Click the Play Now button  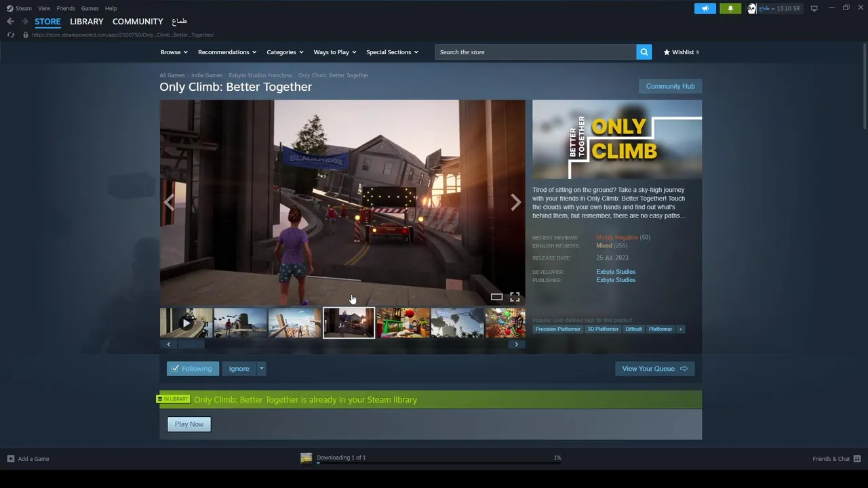tap(189, 424)
